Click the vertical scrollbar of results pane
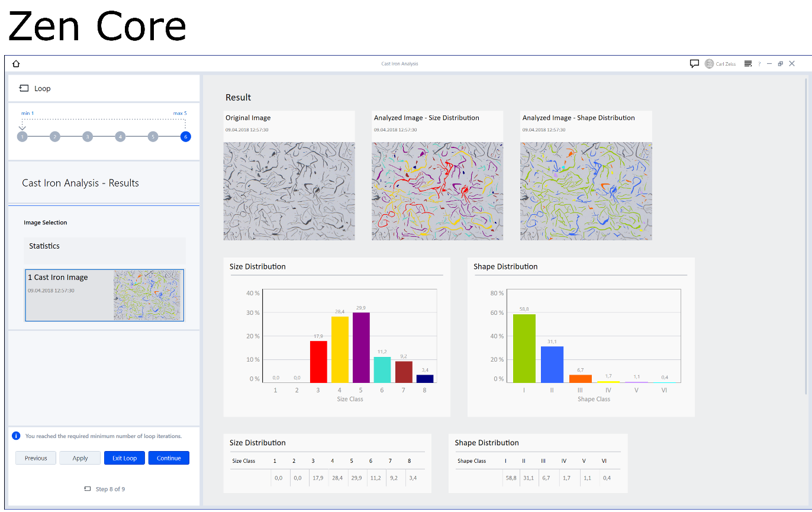This screenshot has height=512, width=812. tap(806, 236)
